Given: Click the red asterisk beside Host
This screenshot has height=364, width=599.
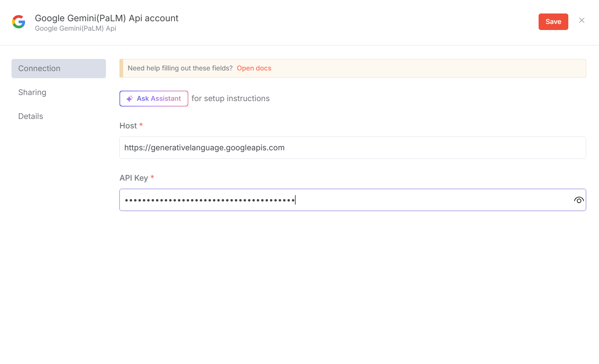Looking at the screenshot, I should point(141,125).
